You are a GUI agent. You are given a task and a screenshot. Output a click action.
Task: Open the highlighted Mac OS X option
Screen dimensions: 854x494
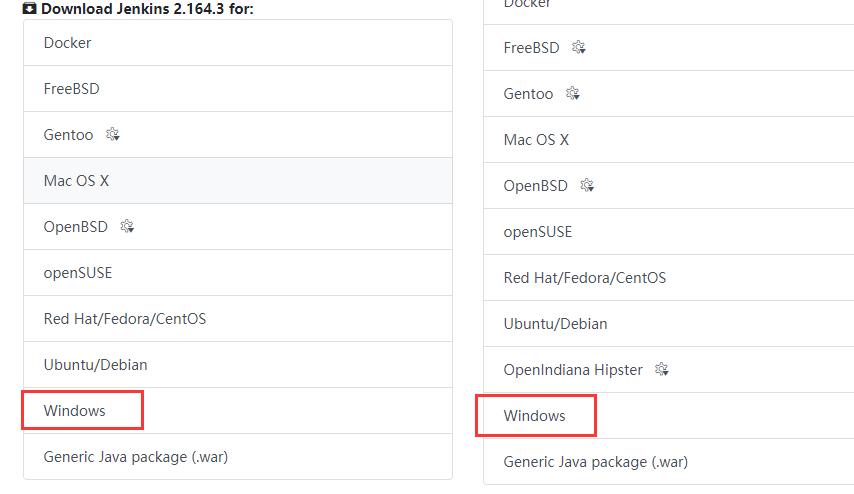76,181
